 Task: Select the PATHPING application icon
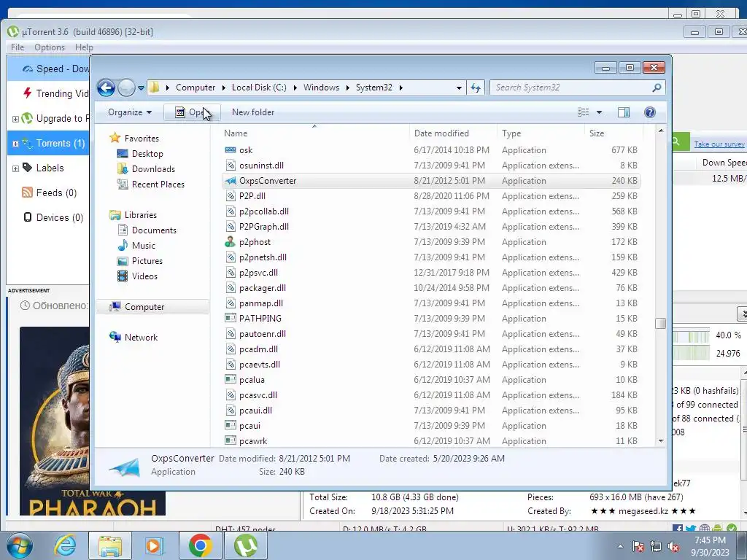(x=230, y=318)
